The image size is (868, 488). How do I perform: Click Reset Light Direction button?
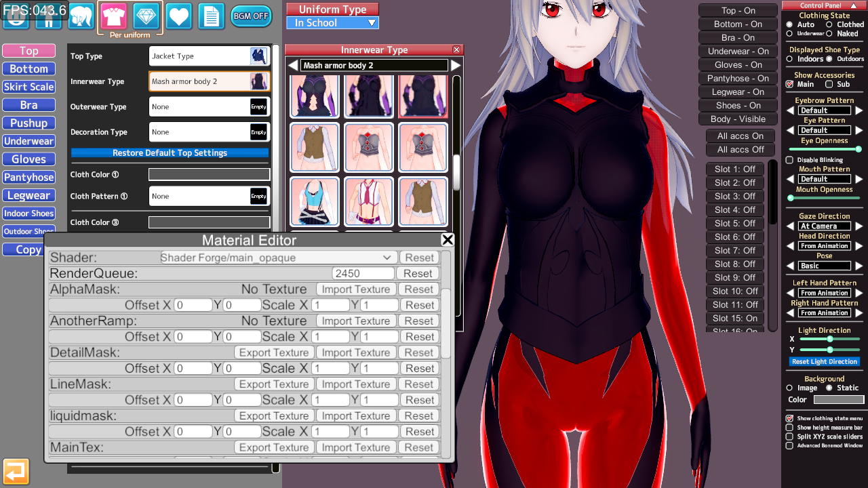(825, 362)
